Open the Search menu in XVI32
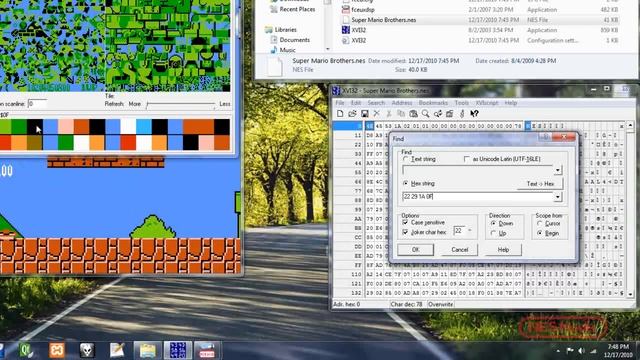This screenshot has height=360, width=640. tap(376, 103)
